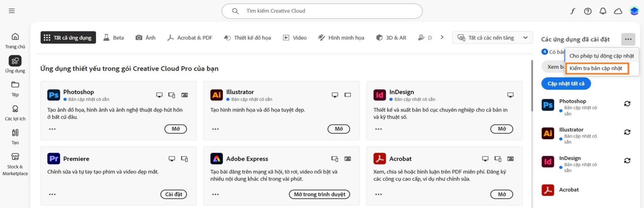Choose 'Kiểm tra bản cập nhật' menu entry
Viewport: 644px width, 208px height.
pos(597,68)
